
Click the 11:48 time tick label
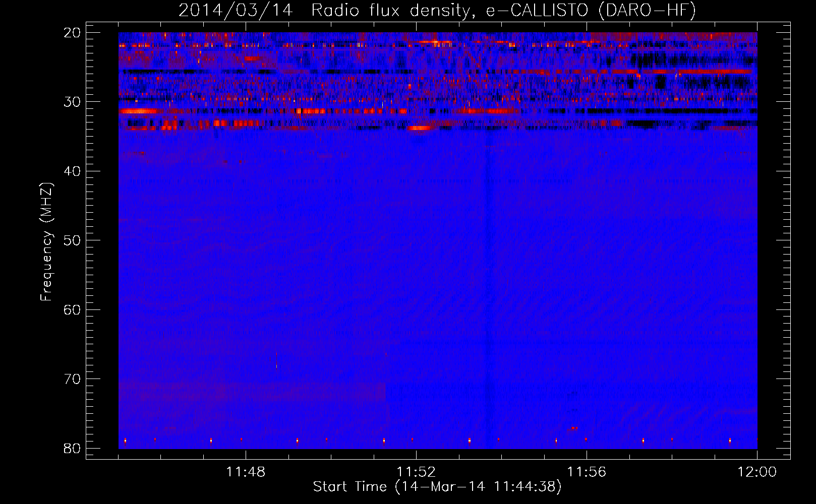click(246, 472)
